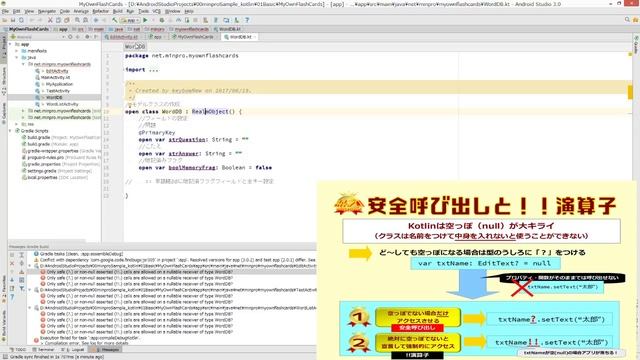Viewport: 640px width, 360px height.
Task: Click the Project panel settings gear icon
Action: pos(87,37)
